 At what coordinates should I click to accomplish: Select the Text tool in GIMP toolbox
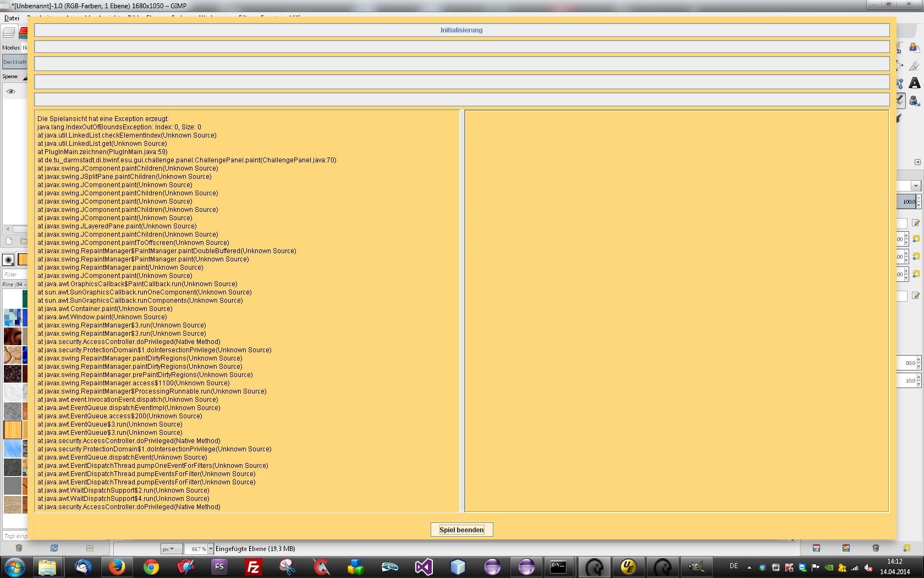914,83
